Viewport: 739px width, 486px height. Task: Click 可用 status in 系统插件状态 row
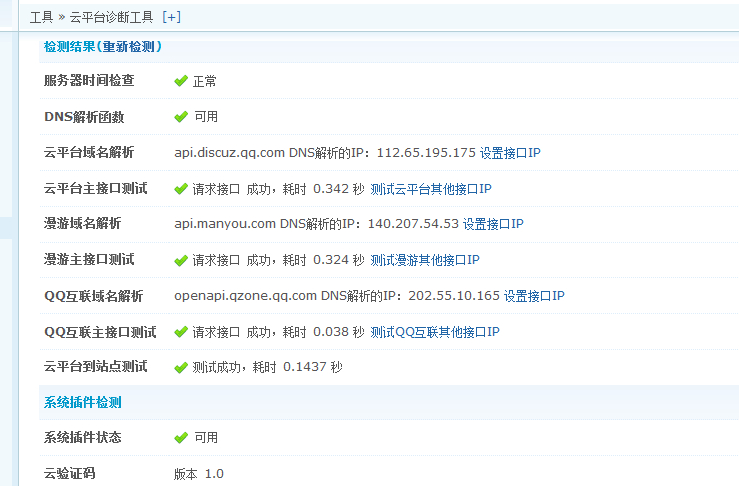click(206, 437)
